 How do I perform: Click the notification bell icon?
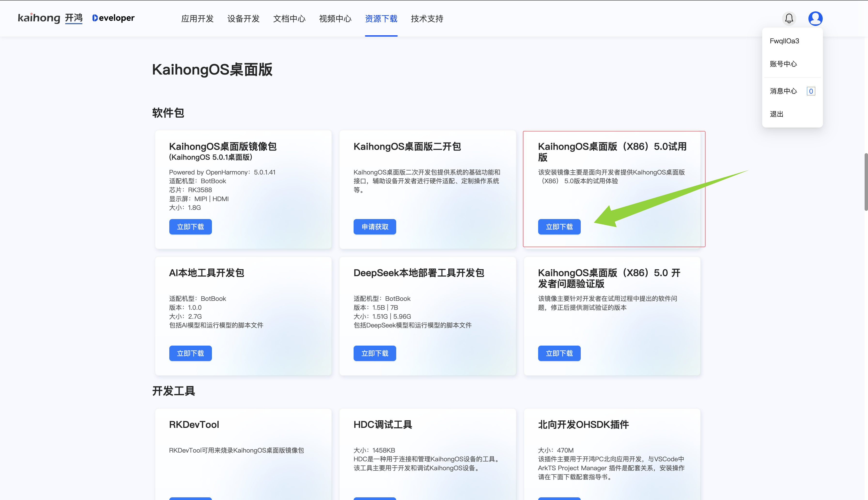[789, 18]
